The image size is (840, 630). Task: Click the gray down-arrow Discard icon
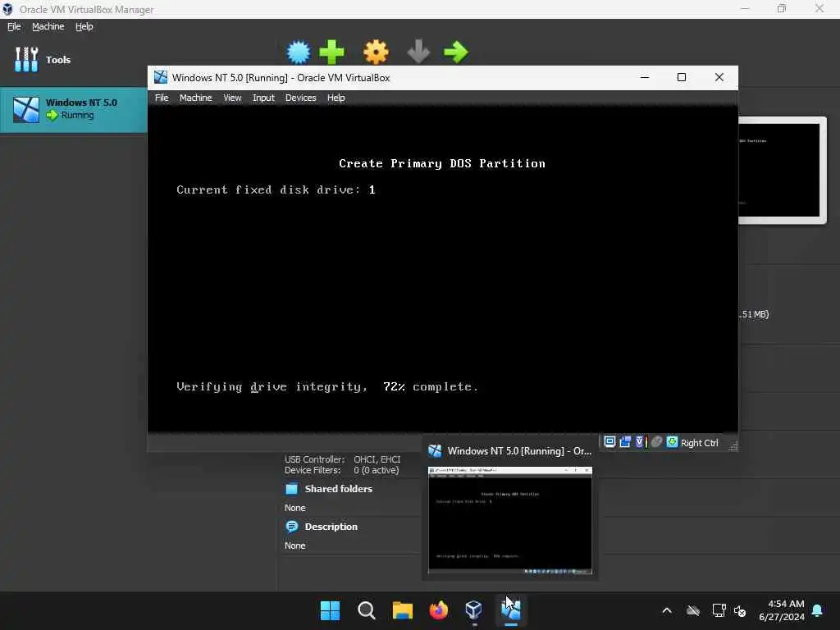418,52
